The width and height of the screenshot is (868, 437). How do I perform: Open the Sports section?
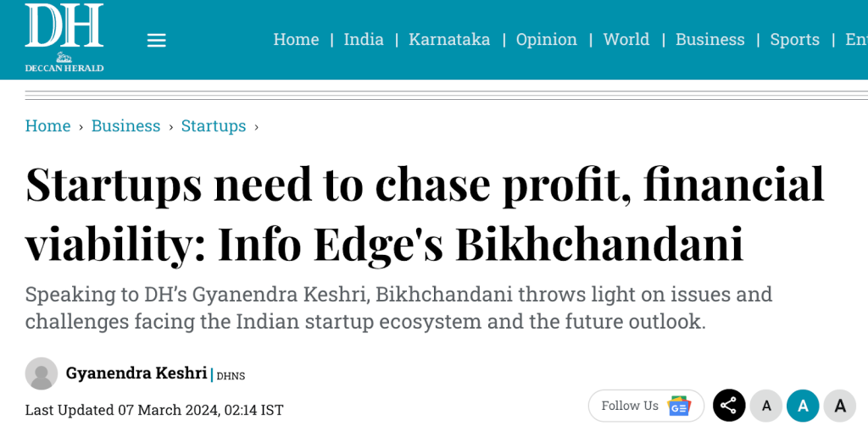794,40
